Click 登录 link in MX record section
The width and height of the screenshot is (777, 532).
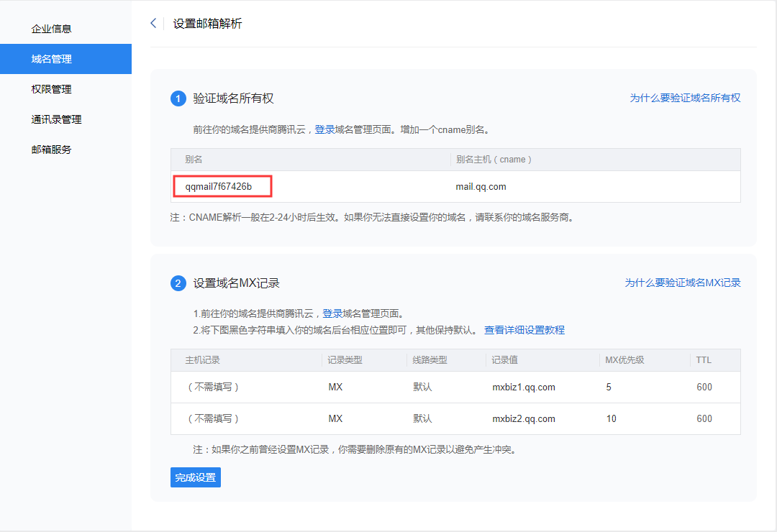click(332, 313)
